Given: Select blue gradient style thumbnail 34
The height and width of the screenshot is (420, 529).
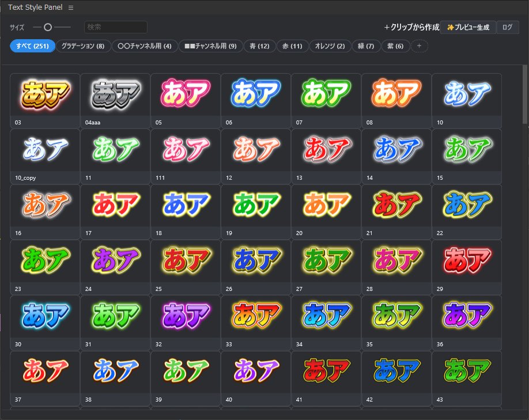Looking at the screenshot, I should point(326,323).
